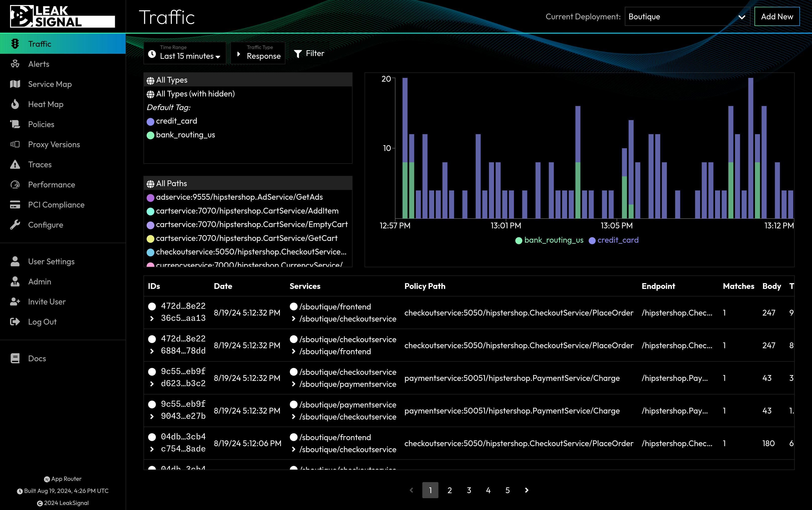Toggle bank_routing_us series in chart legend
This screenshot has height=510, width=812.
[549, 240]
